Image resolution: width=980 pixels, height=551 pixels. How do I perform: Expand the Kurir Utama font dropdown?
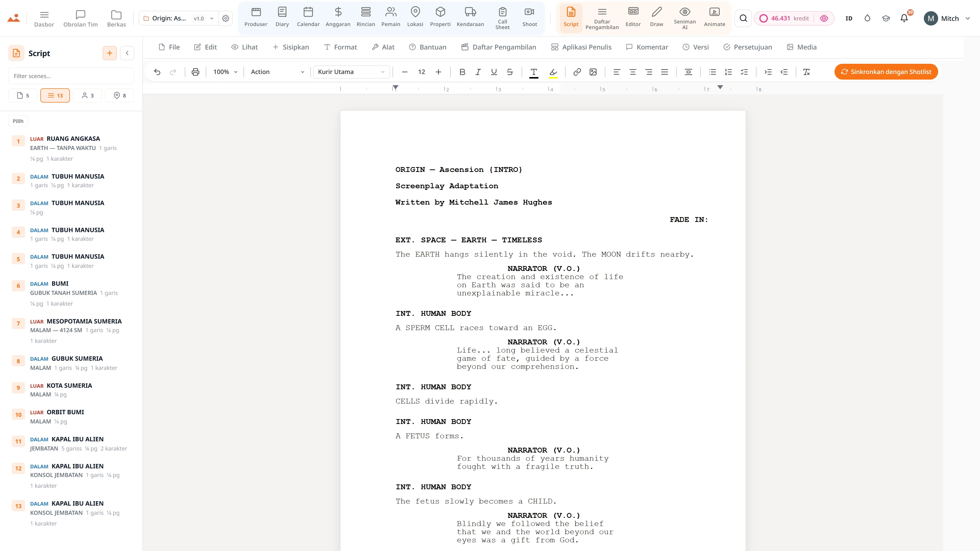351,72
